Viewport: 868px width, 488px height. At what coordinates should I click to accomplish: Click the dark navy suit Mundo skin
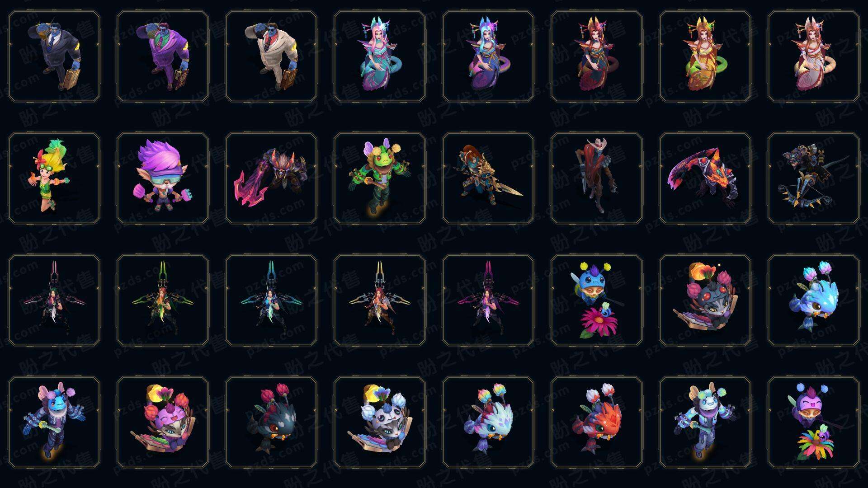point(54,56)
